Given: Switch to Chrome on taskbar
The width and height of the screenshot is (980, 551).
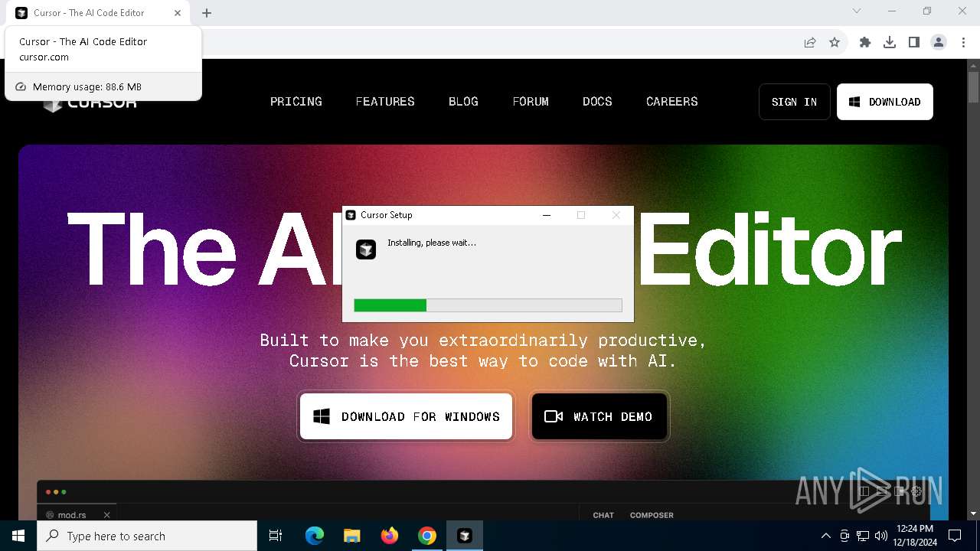Looking at the screenshot, I should pyautogui.click(x=427, y=536).
